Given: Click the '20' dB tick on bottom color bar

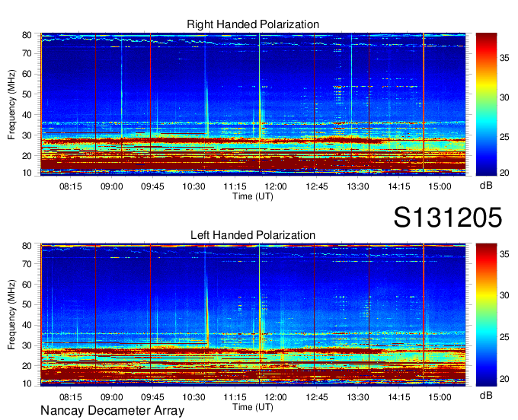Looking at the screenshot, I should (x=504, y=379).
